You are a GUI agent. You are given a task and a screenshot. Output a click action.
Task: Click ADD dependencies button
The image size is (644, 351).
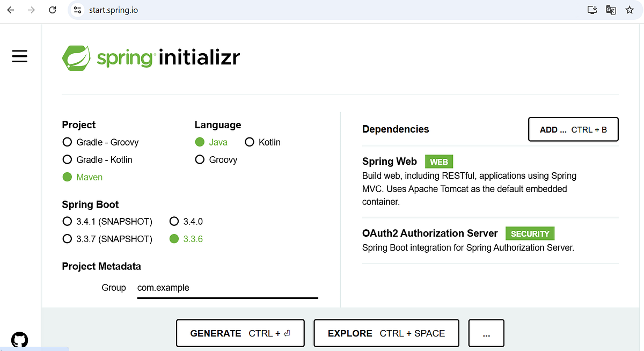tap(573, 129)
